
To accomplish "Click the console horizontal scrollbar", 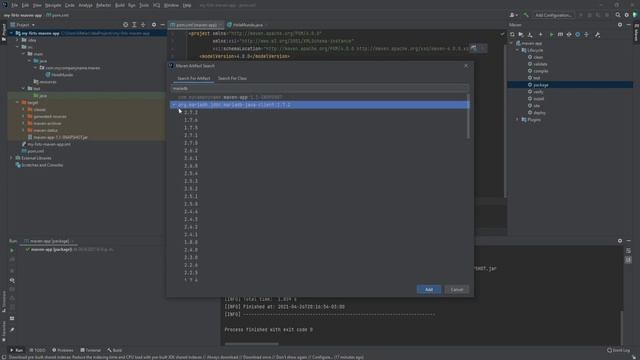I will (251, 344).
